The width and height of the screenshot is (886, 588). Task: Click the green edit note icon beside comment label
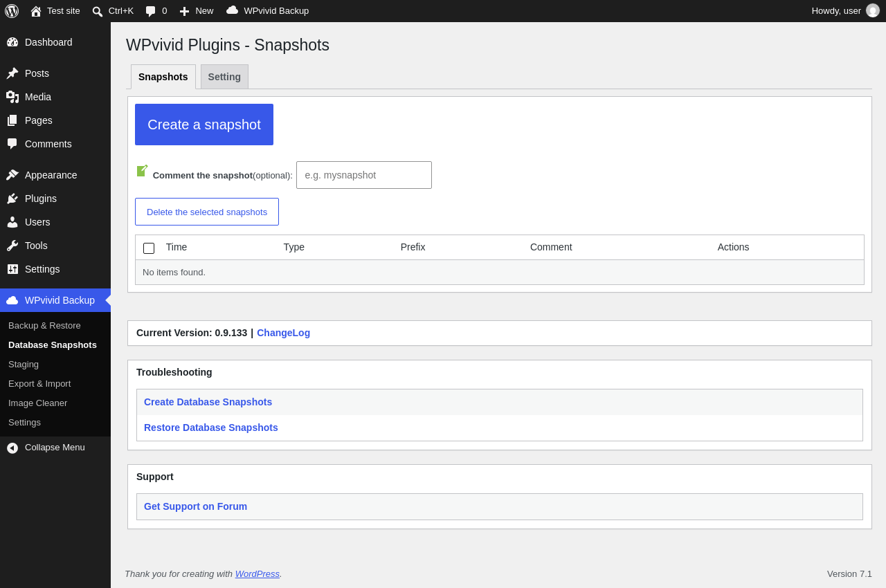pos(143,170)
